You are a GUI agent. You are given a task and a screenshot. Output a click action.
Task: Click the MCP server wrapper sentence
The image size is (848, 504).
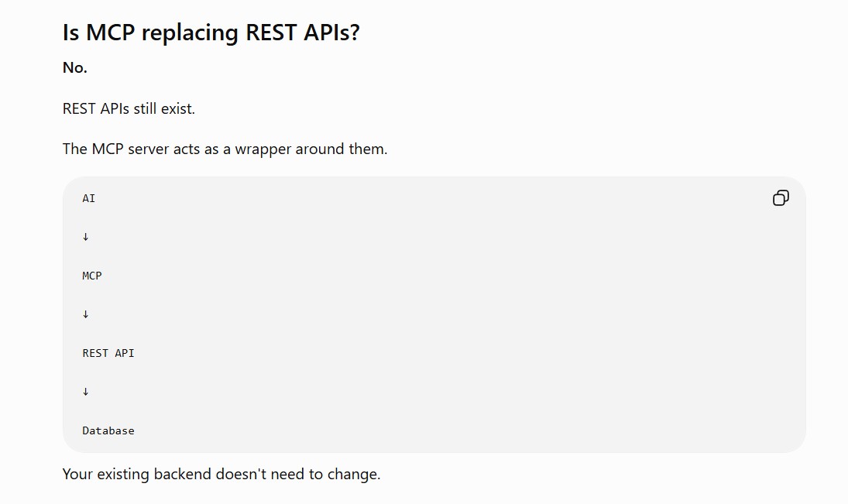pyautogui.click(x=225, y=149)
